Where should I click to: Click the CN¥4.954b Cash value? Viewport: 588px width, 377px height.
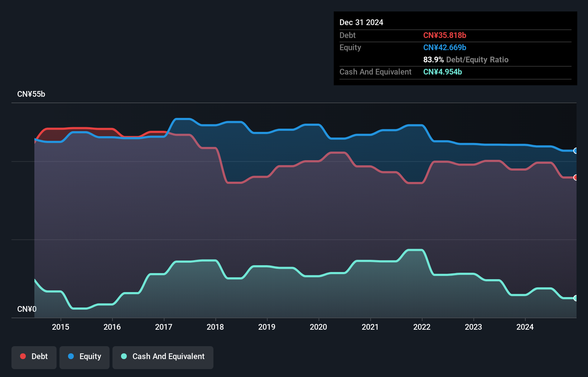click(x=443, y=72)
